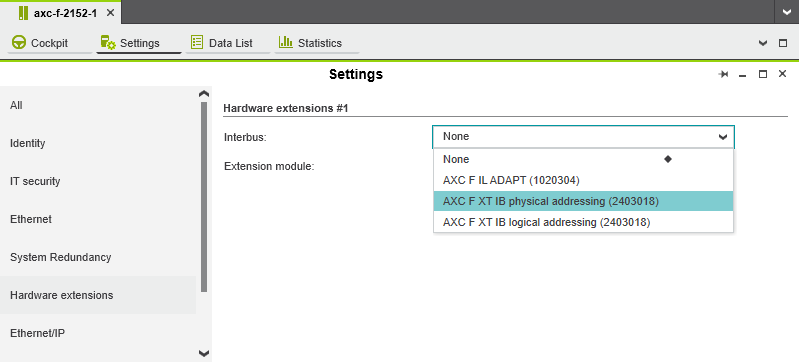The image size is (799, 362).
Task: Select the Hardware extensions category
Action: click(98, 295)
